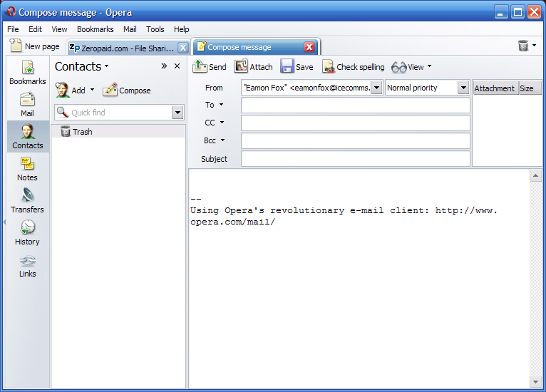This screenshot has width=546, height=392.
Task: Open the Bookmarks panel icon
Action: coord(28,73)
